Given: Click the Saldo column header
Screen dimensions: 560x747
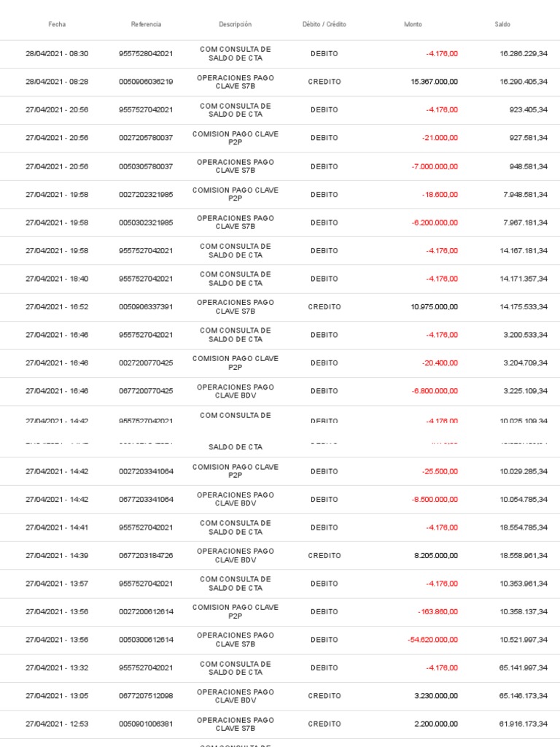Looking at the screenshot, I should [502, 24].
